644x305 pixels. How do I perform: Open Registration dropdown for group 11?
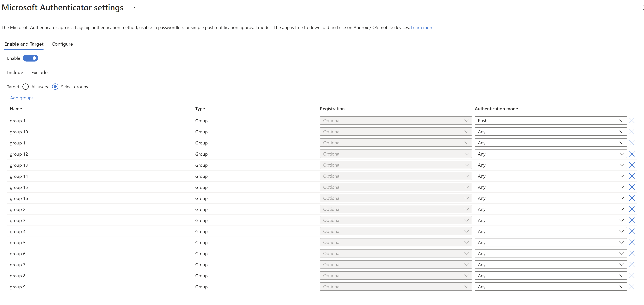coord(396,143)
